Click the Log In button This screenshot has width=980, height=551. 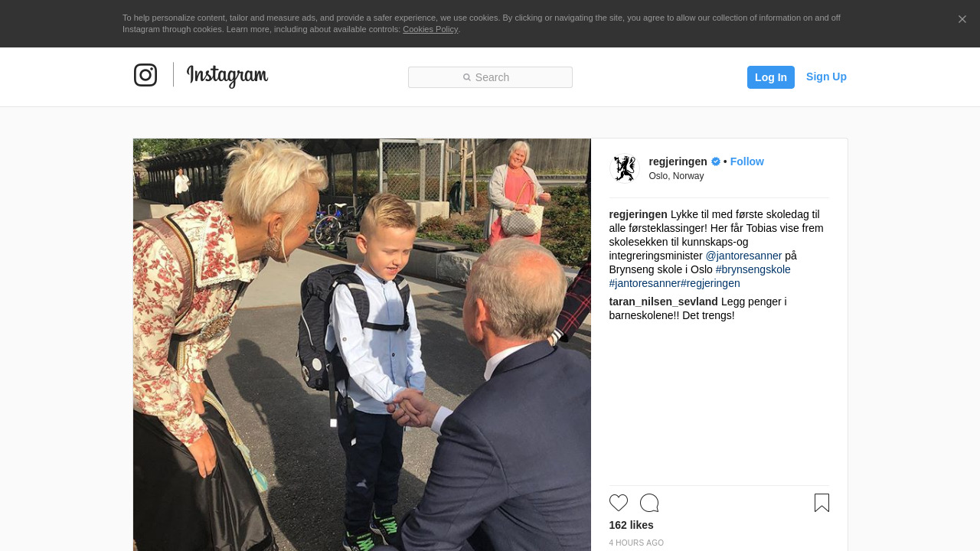[x=771, y=77]
